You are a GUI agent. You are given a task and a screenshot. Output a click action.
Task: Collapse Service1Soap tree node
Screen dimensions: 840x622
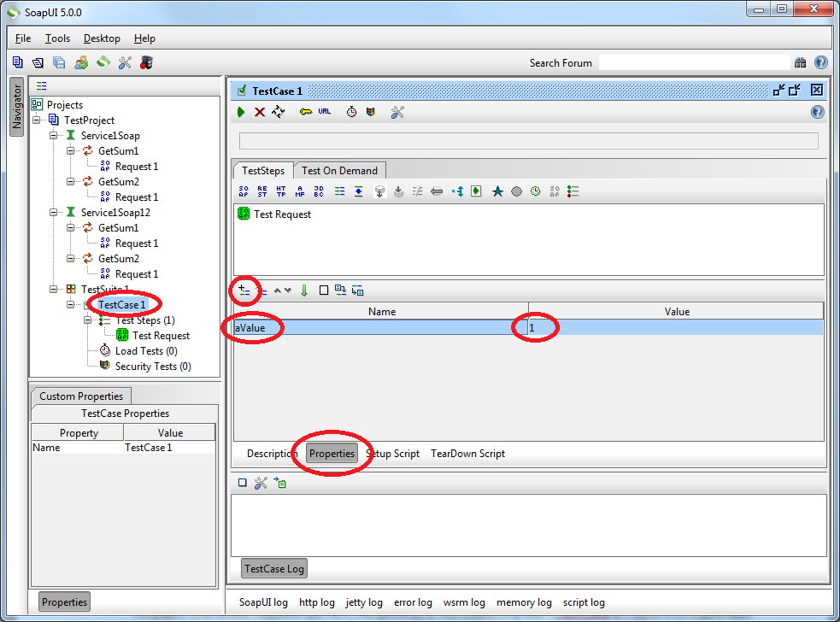pyautogui.click(x=54, y=135)
